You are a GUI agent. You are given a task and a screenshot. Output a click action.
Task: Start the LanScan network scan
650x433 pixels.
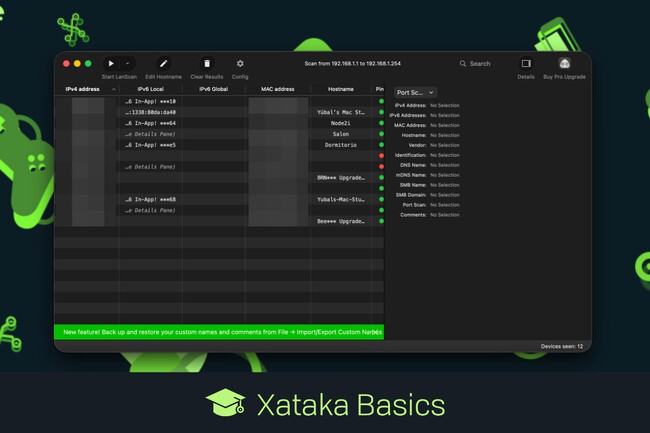(111, 63)
